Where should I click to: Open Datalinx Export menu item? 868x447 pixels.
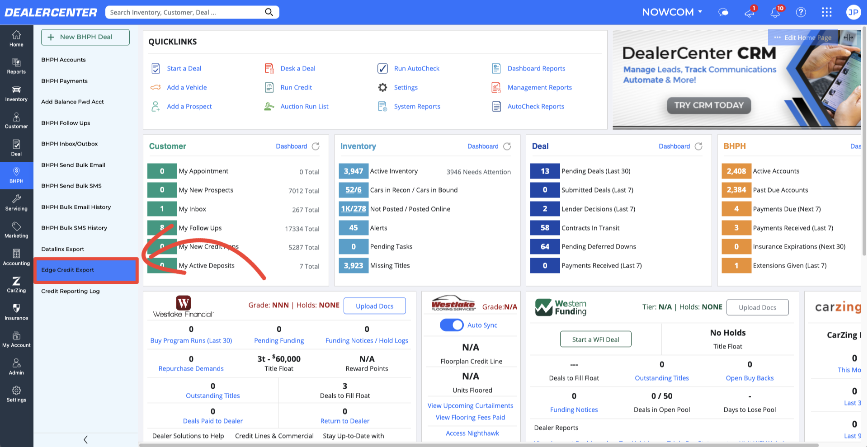pos(62,249)
